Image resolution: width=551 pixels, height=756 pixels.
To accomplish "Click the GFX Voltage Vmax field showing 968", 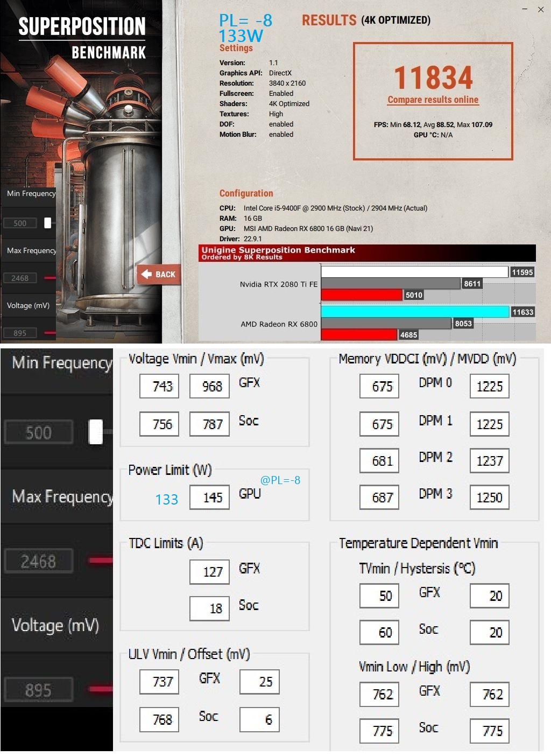I will pos(209,386).
